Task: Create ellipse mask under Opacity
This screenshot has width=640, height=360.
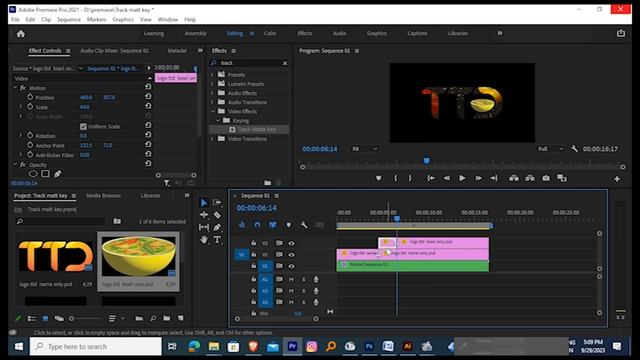Action: click(33, 174)
